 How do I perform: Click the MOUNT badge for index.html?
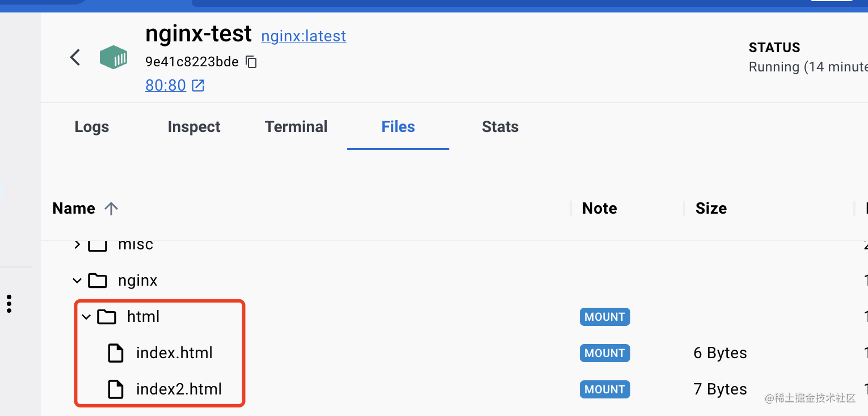pyautogui.click(x=605, y=353)
